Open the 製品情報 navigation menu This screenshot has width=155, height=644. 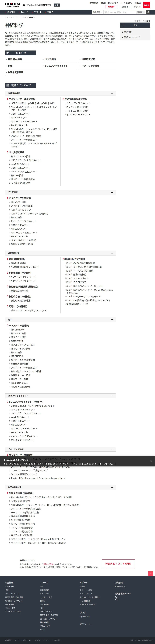(10, 12)
